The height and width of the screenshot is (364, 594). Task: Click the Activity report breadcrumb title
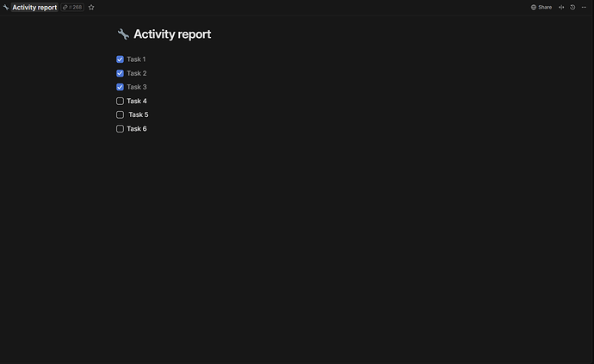tap(34, 7)
